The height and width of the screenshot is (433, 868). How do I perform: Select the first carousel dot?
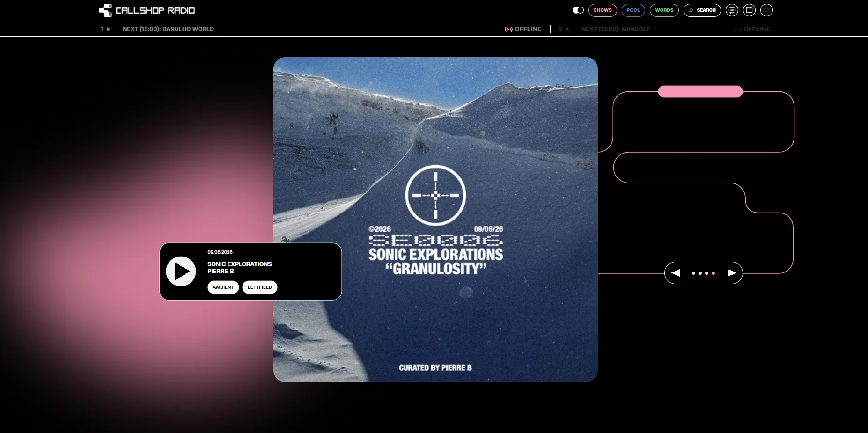[693, 273]
